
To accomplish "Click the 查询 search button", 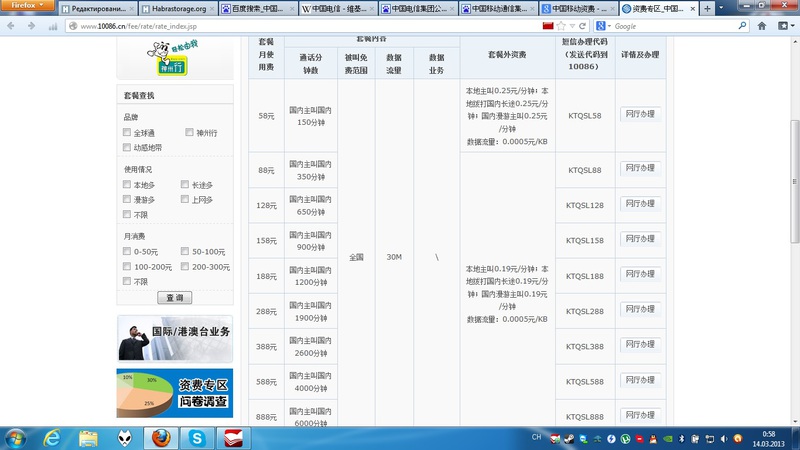I will pyautogui.click(x=174, y=297).
